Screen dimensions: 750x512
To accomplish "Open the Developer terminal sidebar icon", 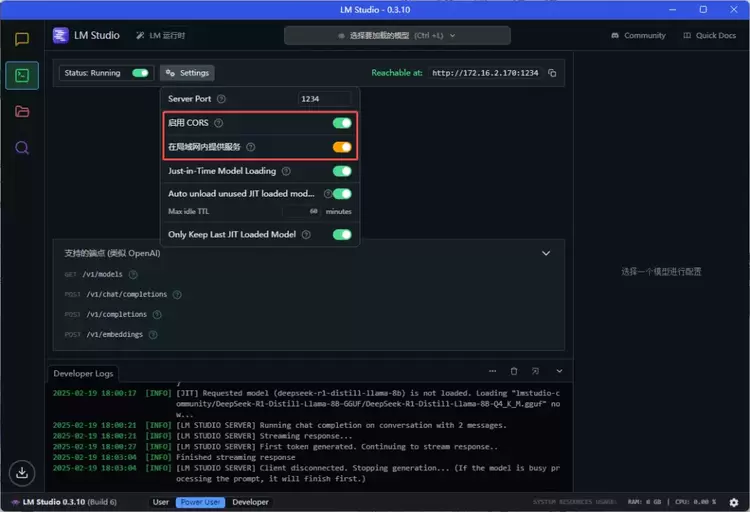I will pos(21,76).
